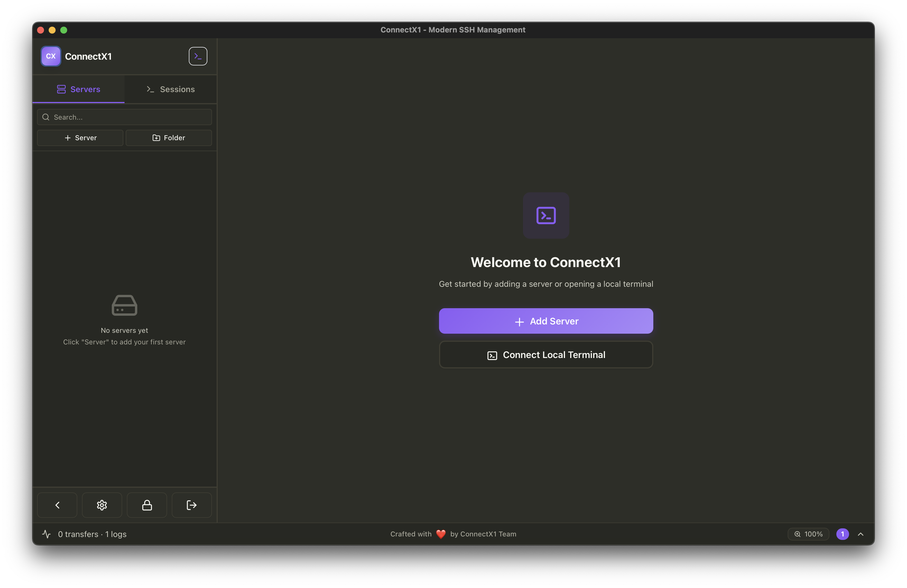Click the activity icon next to transfers counter
Image resolution: width=907 pixels, height=588 pixels.
[x=47, y=534]
